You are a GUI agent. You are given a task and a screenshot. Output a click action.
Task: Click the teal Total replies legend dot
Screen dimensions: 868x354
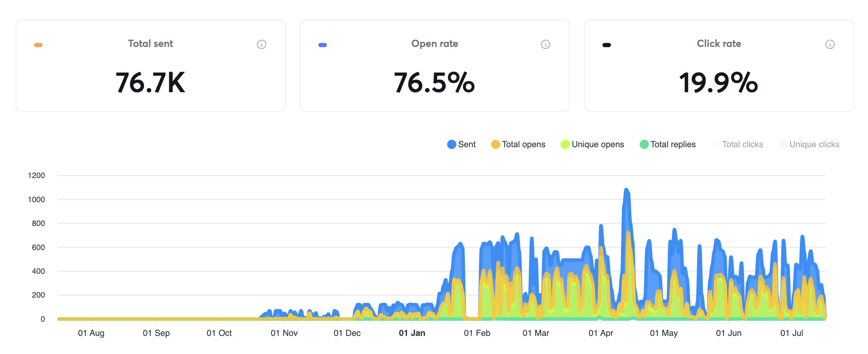pos(645,144)
